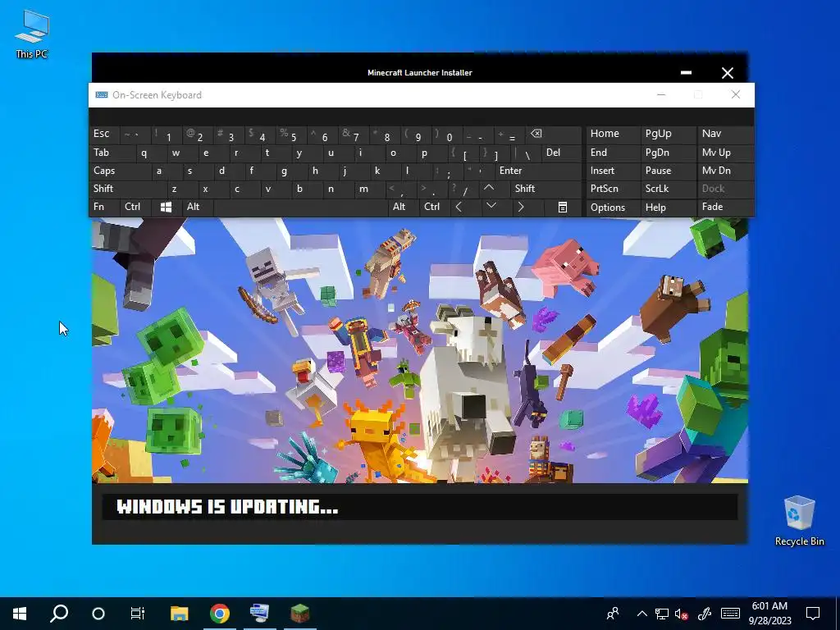The image size is (840, 630).
Task: Toggle left Shift key
Action: (127, 189)
